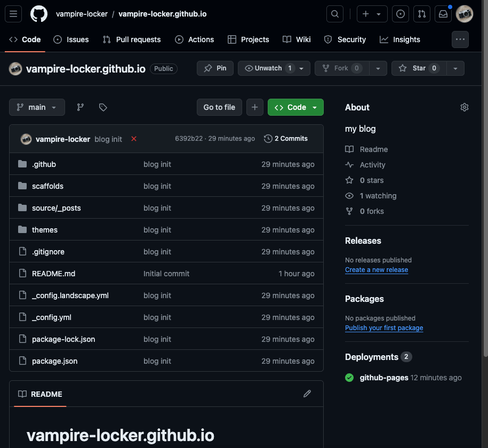This screenshot has height=448, width=488.
Task: Switch to the Pull requests tab
Action: [132, 39]
